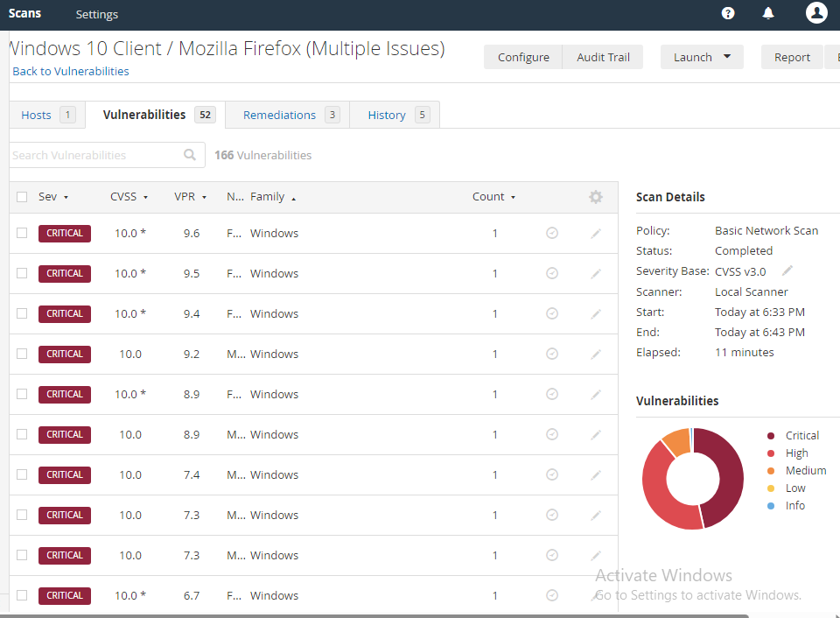Sort the table by the Family column
840x618 pixels.
(x=273, y=197)
